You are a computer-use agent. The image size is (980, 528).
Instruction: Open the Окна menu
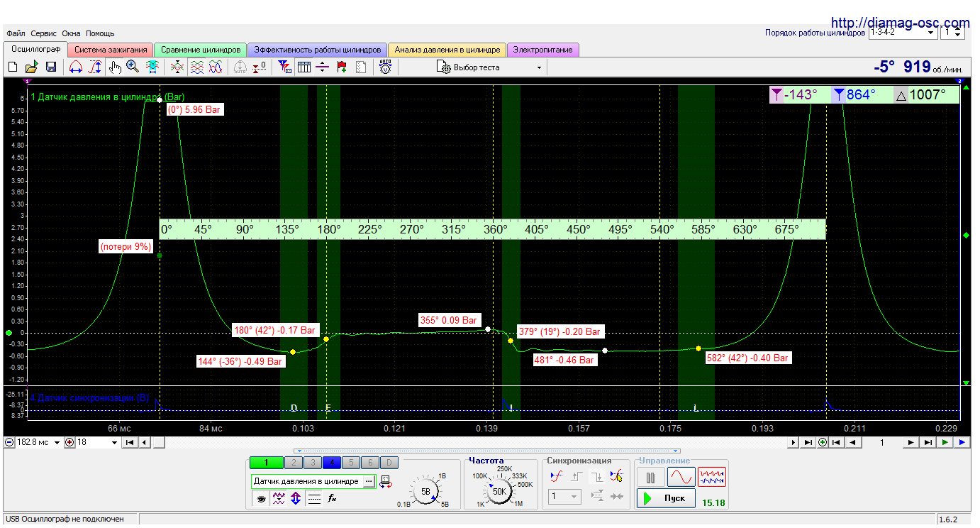tap(71, 33)
